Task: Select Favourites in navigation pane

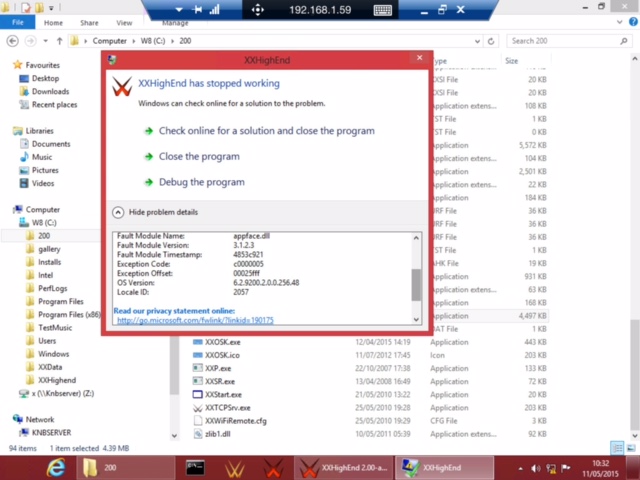Action: point(42,65)
